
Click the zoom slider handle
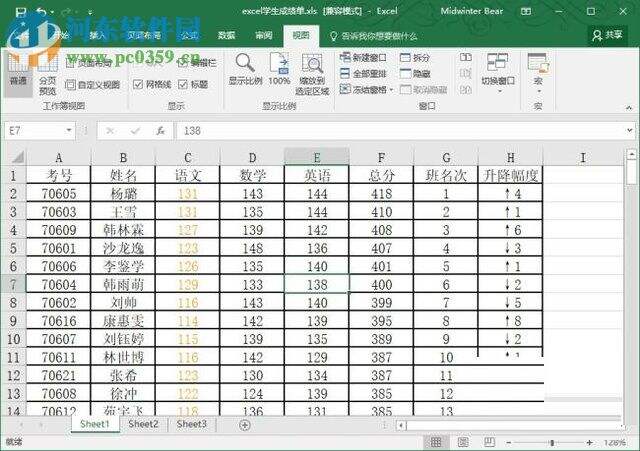[x=552, y=442]
